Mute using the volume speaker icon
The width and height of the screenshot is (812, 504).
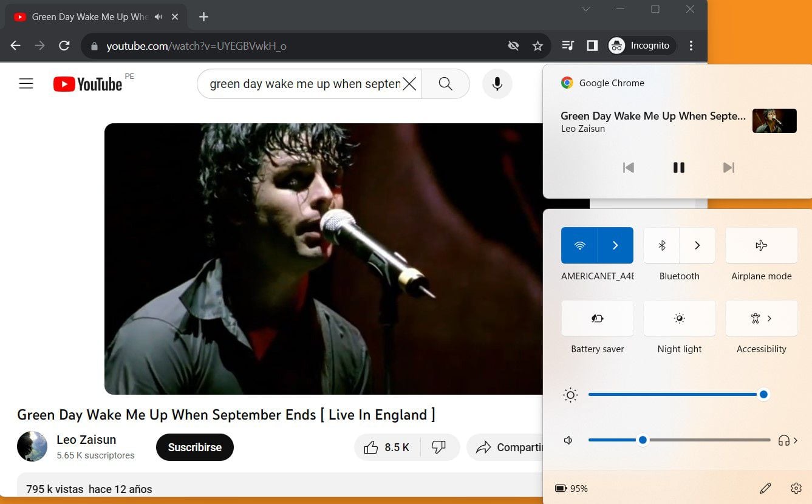click(x=568, y=440)
